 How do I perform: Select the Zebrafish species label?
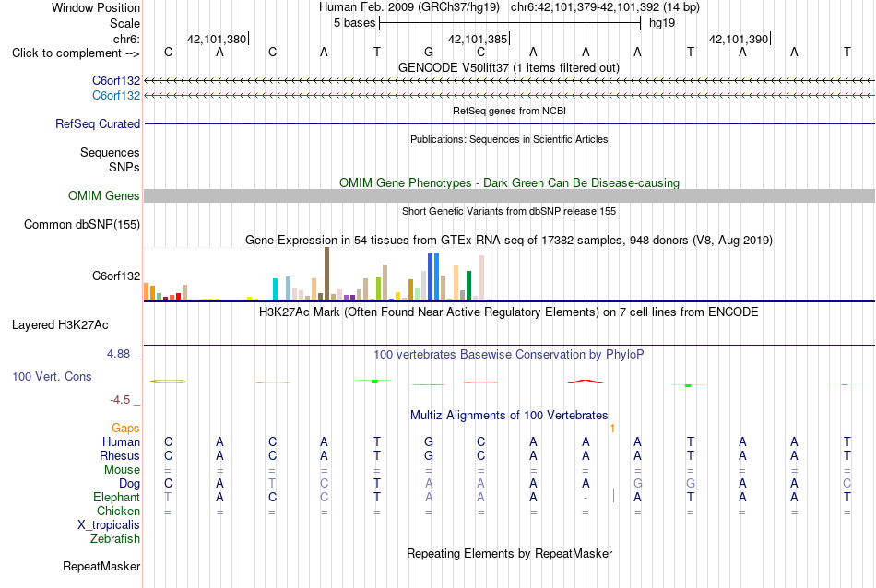point(115,539)
